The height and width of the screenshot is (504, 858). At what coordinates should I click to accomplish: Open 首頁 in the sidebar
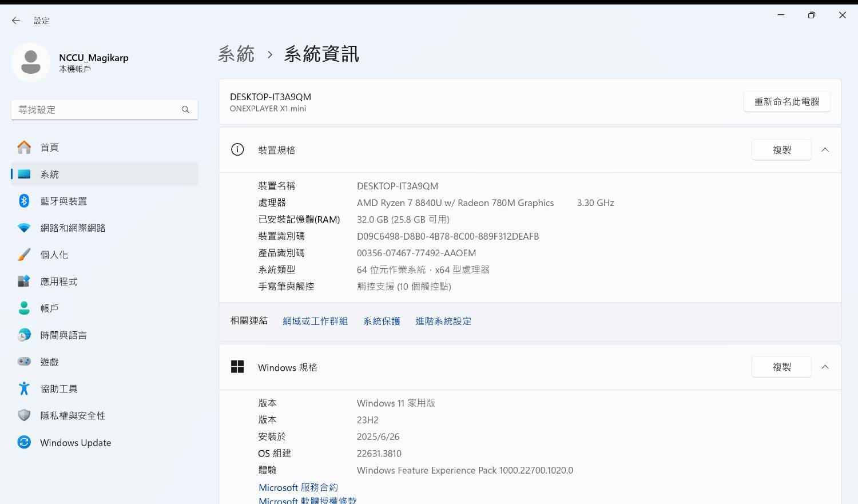tap(105, 148)
